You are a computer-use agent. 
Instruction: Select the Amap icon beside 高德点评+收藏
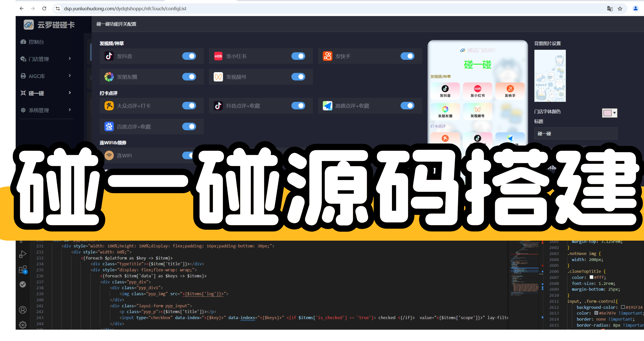(x=328, y=106)
